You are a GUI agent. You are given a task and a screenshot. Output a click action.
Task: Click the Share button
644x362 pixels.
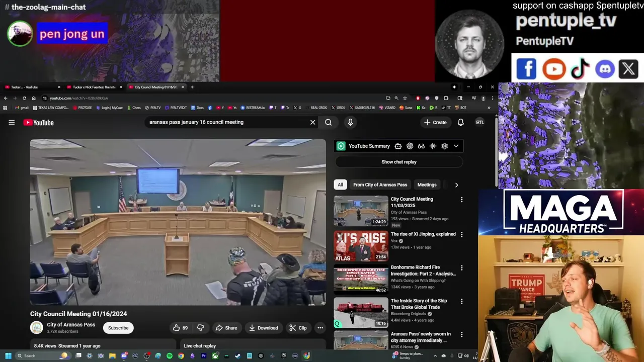[x=226, y=328]
